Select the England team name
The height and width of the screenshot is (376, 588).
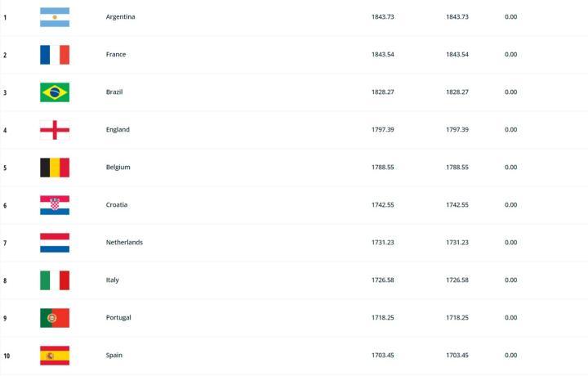point(118,130)
